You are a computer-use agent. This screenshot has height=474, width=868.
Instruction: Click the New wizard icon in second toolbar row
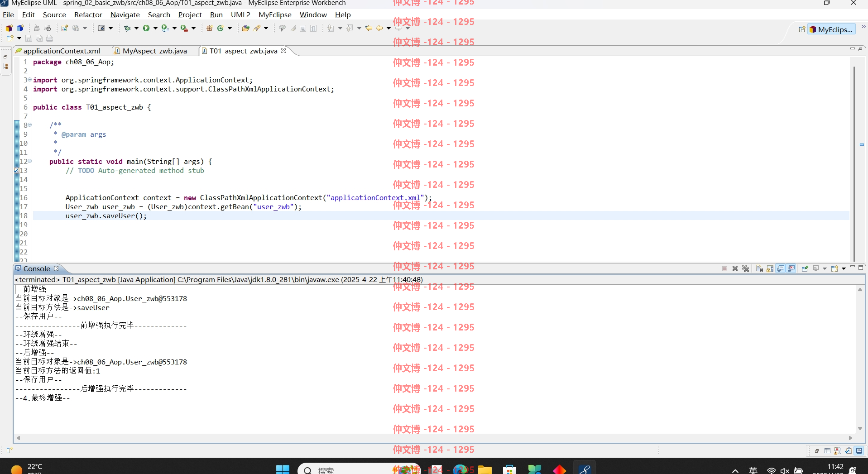(x=10, y=38)
